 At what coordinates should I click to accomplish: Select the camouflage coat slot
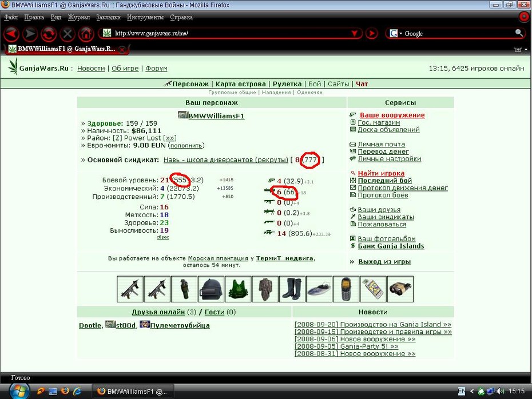(265, 289)
